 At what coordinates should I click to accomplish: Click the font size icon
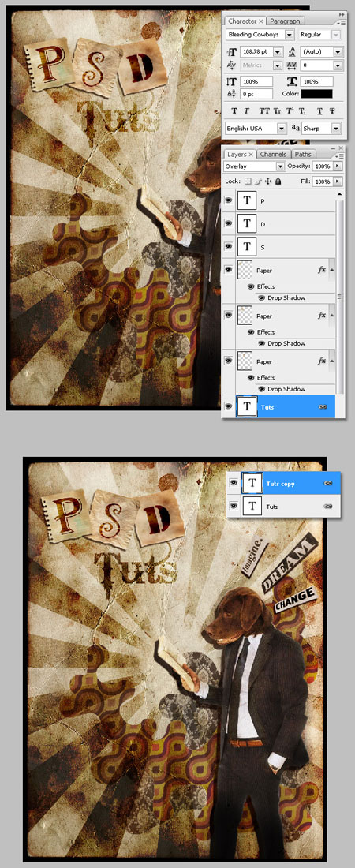[x=233, y=52]
